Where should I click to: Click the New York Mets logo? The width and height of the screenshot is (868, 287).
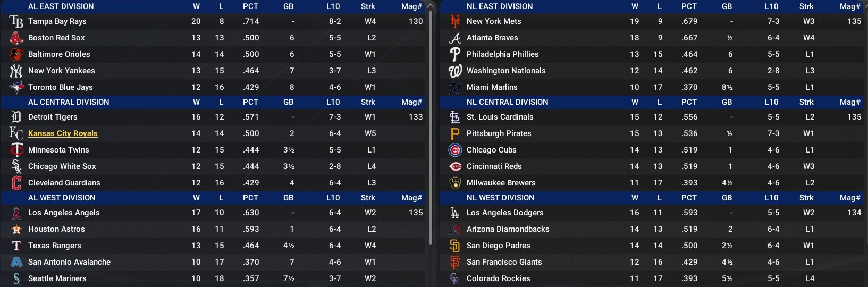tap(455, 21)
